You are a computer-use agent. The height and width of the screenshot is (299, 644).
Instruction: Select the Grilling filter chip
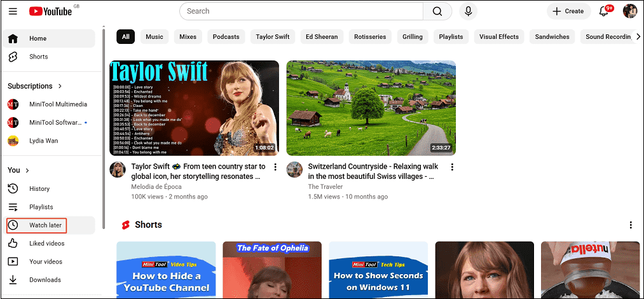(x=413, y=36)
